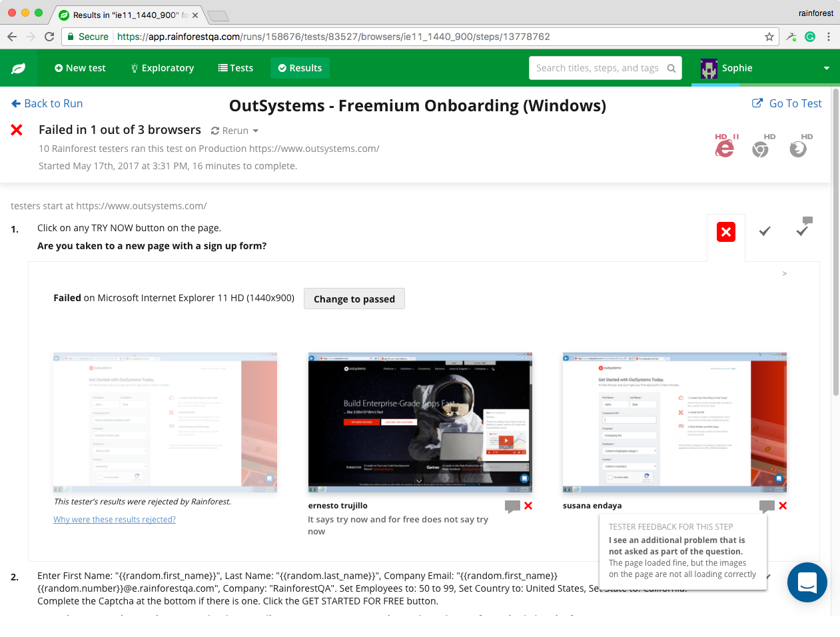This screenshot has width=840, height=637.
Task: Open the rejected tester screenshot thumbnail
Action: point(165,422)
